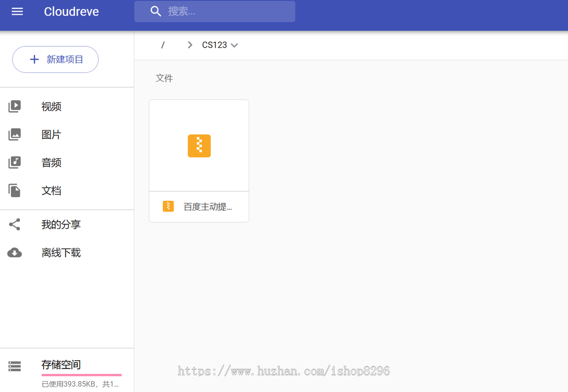The image size is (568, 392).
Task: Click the 存储空间 storage icon
Action: coord(15,366)
